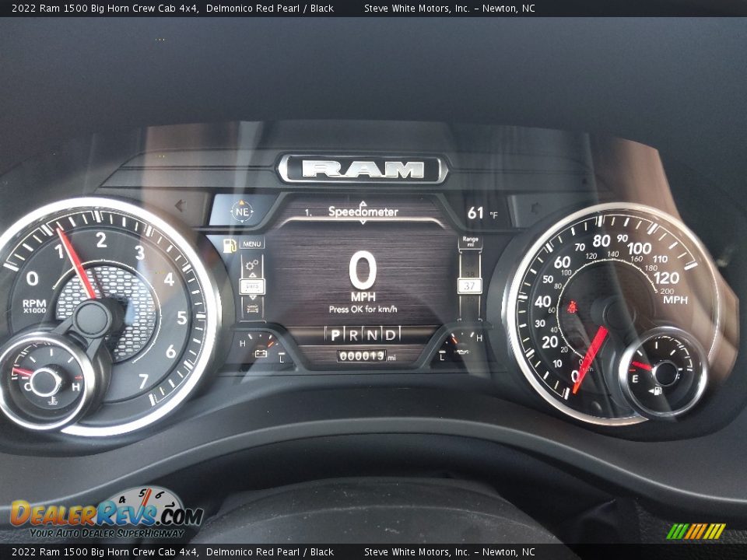Click the Speedometer screen title
The image size is (747, 560).
(x=363, y=212)
